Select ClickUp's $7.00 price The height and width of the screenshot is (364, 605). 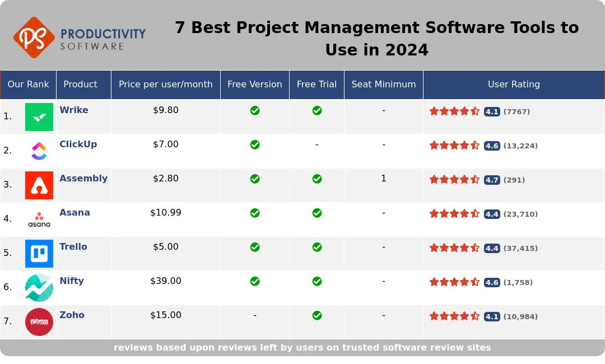click(165, 144)
